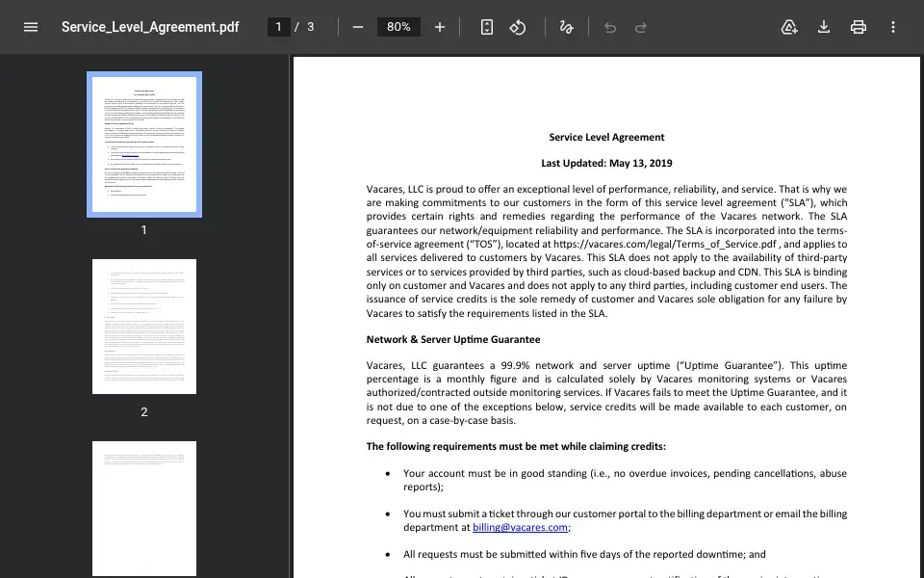Click the '99.9% network and server uptime' text
Viewport: 924px width, 578px height.
(x=585, y=365)
